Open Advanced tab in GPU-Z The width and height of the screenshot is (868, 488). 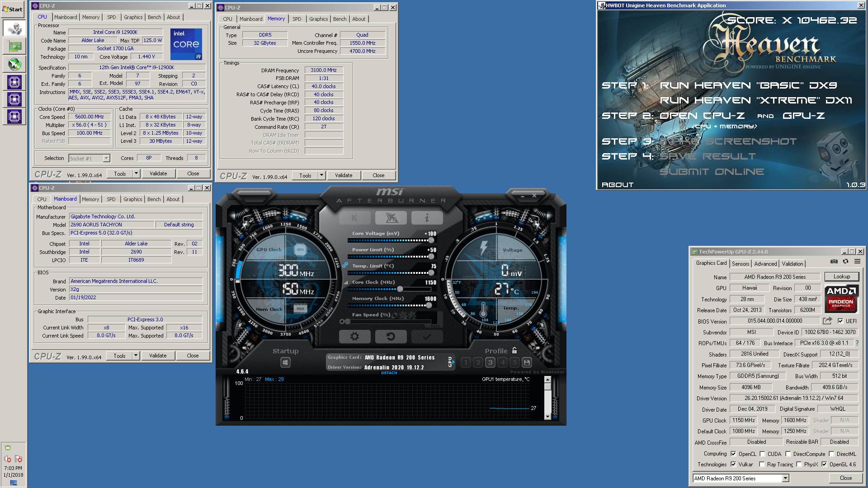(765, 263)
